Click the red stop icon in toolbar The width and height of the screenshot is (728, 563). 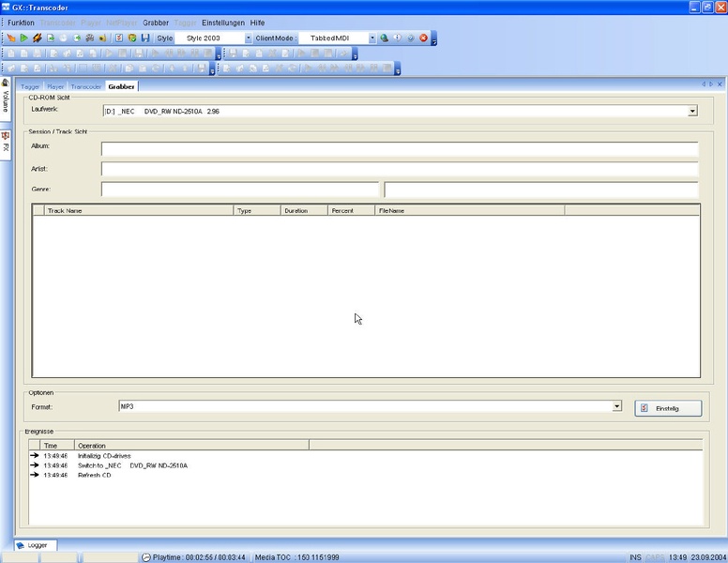(x=423, y=38)
